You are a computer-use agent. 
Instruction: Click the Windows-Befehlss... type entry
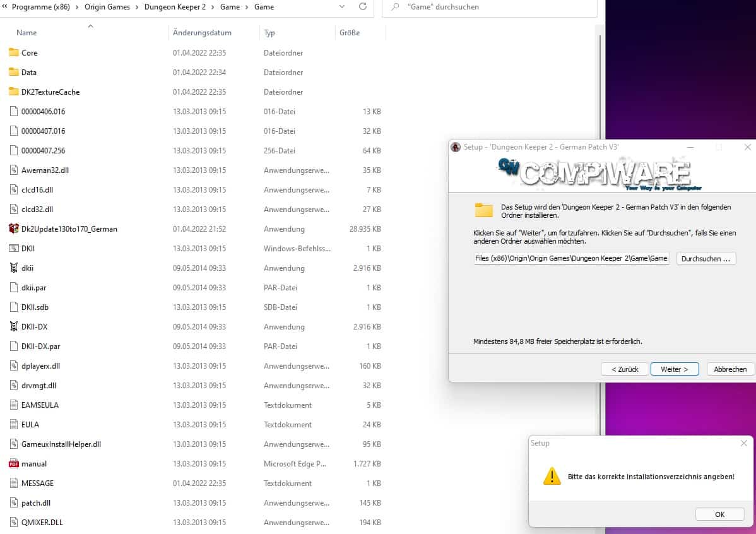coord(297,249)
